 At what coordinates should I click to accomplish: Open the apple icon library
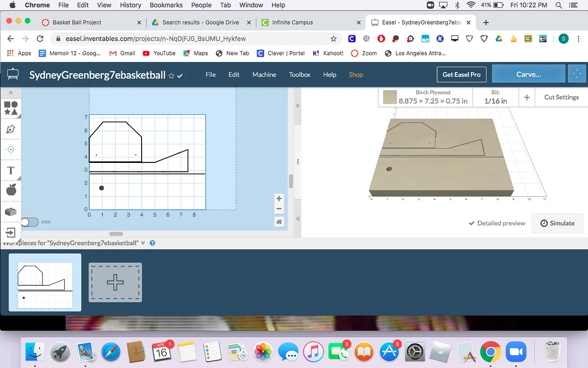click(11, 190)
